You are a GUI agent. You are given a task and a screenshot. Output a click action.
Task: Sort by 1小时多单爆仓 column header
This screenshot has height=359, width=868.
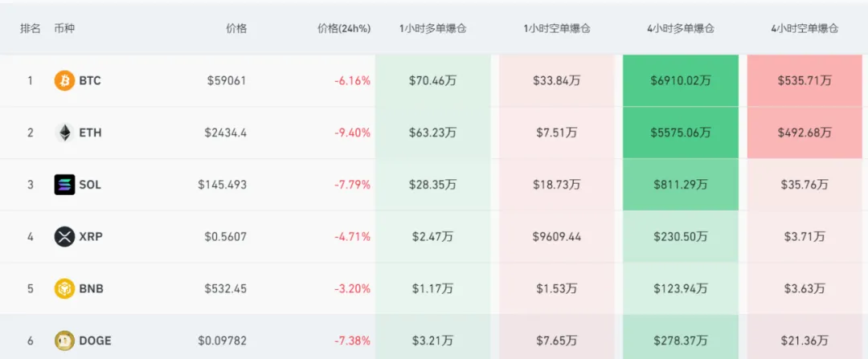433,29
